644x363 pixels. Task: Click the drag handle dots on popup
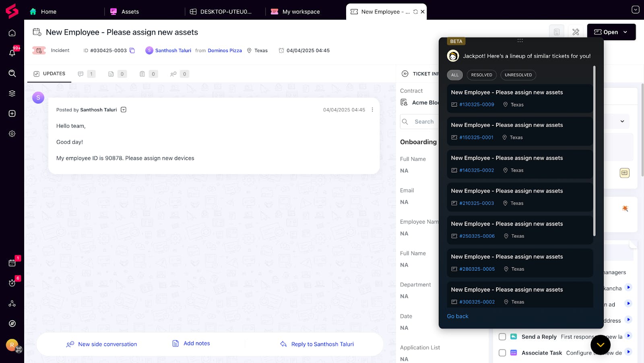(520, 40)
